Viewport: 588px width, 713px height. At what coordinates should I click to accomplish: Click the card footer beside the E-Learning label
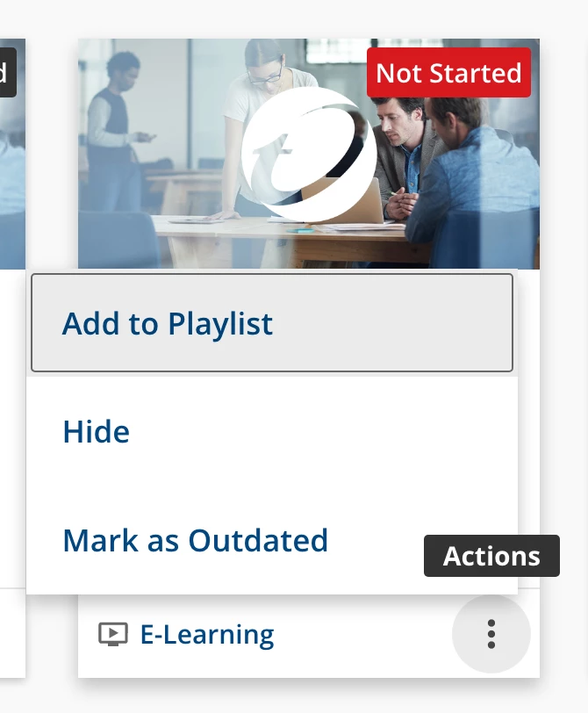click(363, 634)
